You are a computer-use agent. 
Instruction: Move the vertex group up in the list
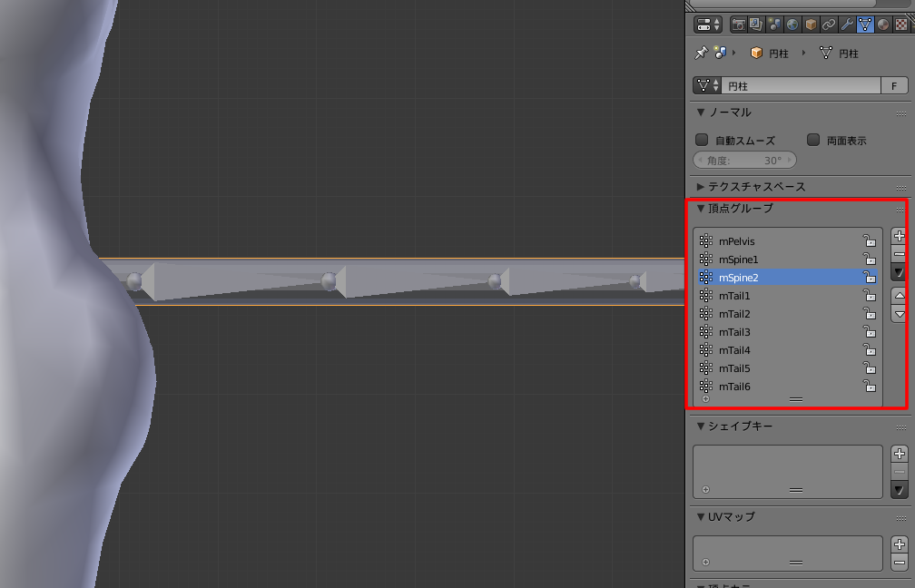point(900,296)
